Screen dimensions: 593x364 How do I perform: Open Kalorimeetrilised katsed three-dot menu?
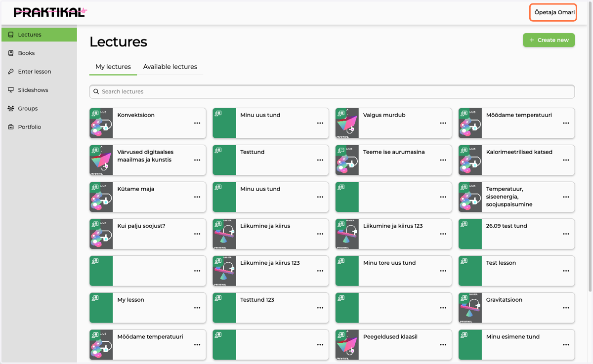coord(566,160)
